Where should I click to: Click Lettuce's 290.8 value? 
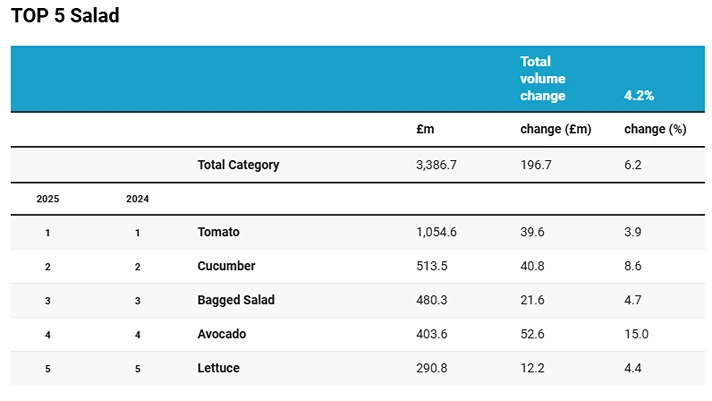click(x=431, y=368)
